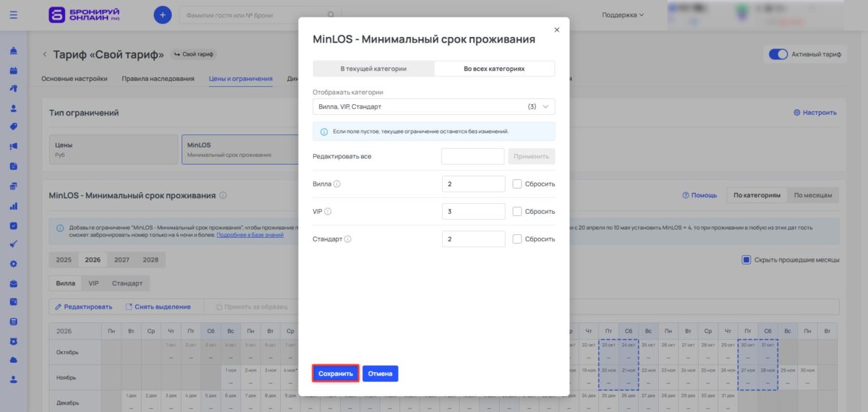Open the checkmark tasks sidebar icon
Image resolution: width=868 pixels, height=412 pixels.
click(13, 225)
